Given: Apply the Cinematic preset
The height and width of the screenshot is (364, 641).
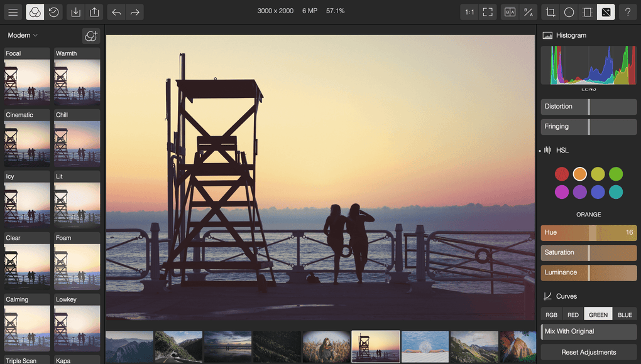Looking at the screenshot, I should (27, 138).
